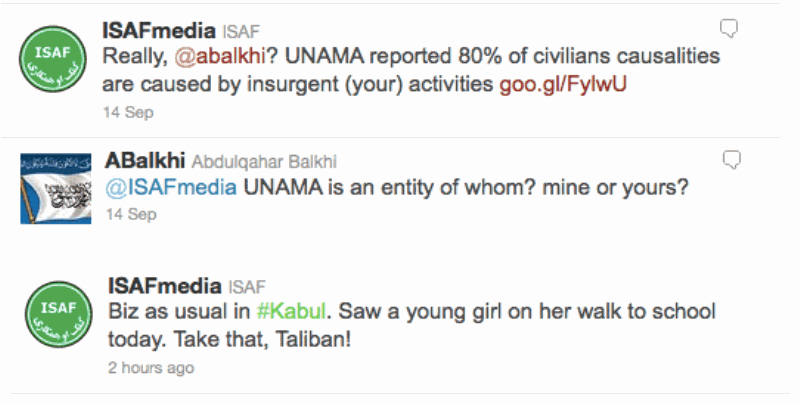Click the Abdulqahar Balkhi display name
This screenshot has width=800, height=403.
tap(254, 162)
